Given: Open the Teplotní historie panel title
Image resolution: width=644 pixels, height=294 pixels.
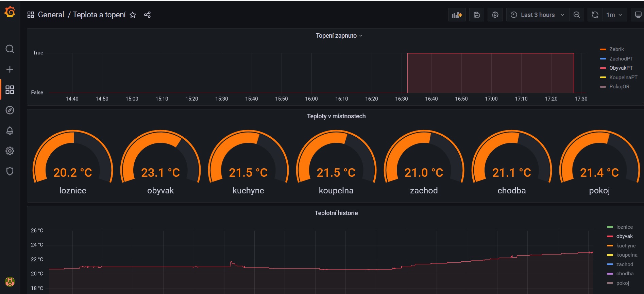Looking at the screenshot, I should 336,213.
